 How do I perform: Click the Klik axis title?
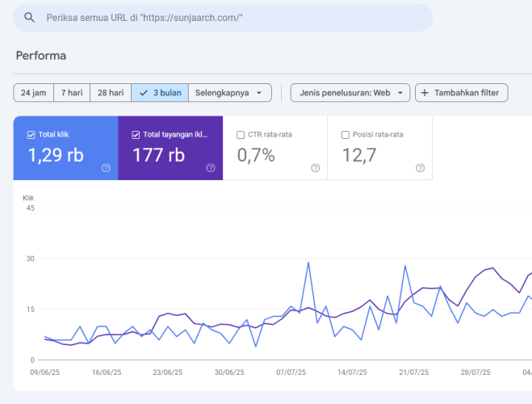[28, 198]
